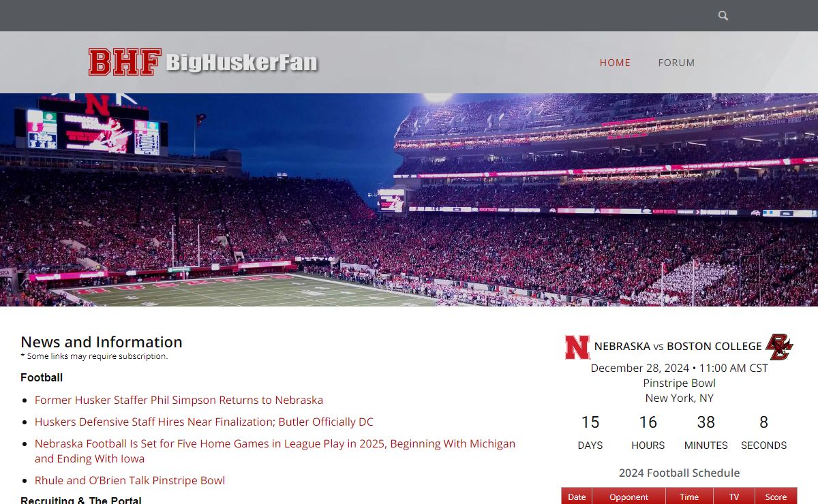Click the TV column header
Screen dimensions: 818x504
coord(734,497)
